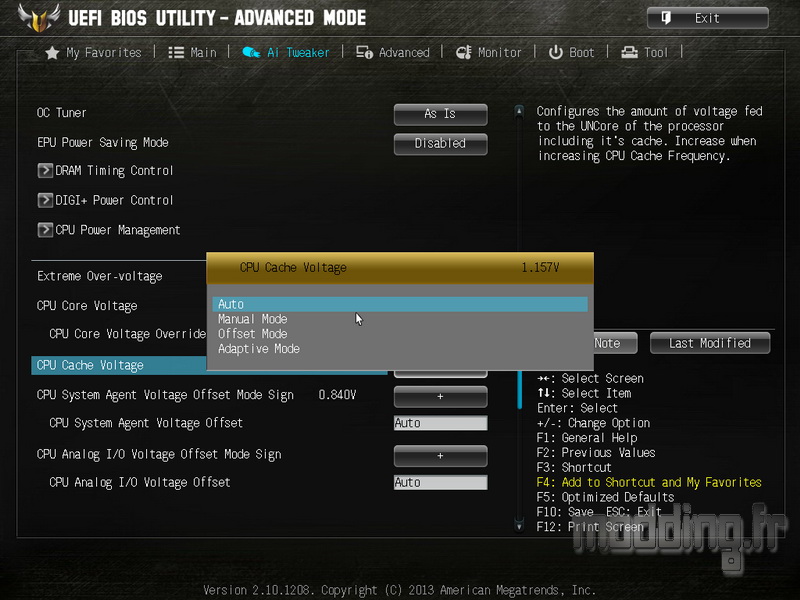Viewport: 800px width, 600px height.
Task: Toggle CPU System Agent Voltage Offset sign
Action: click(x=440, y=396)
